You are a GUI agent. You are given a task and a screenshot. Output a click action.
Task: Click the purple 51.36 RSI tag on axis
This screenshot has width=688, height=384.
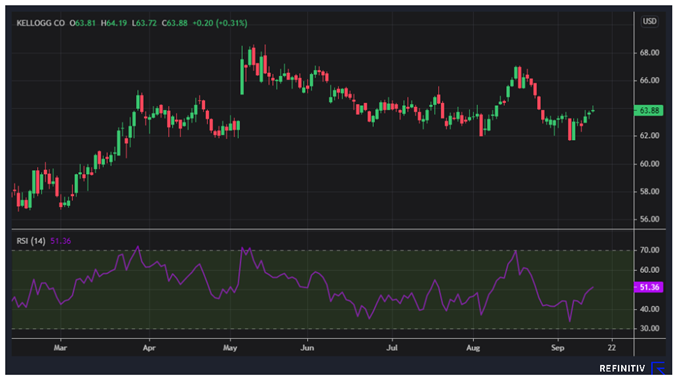click(649, 287)
